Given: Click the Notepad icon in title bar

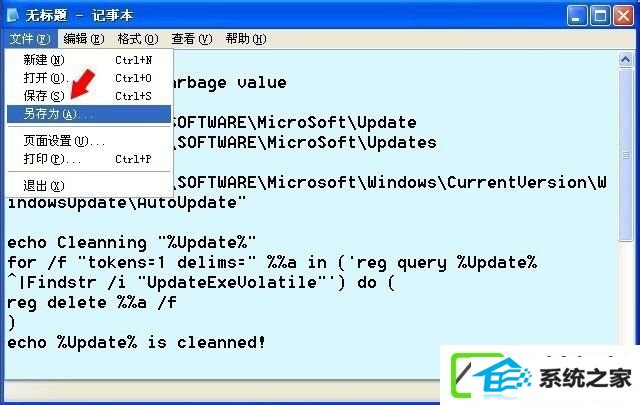Looking at the screenshot, I should [13, 15].
